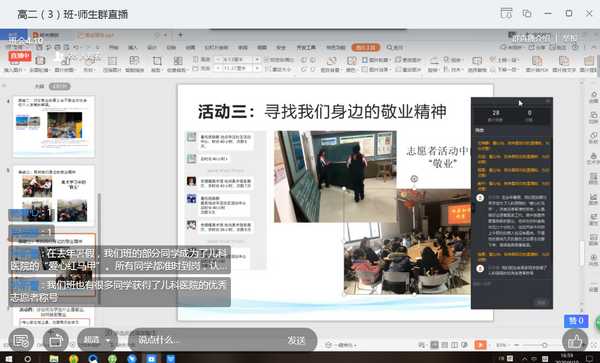The image size is (600, 363).
Task: Click the orange slideshow play button
Action: point(480,345)
